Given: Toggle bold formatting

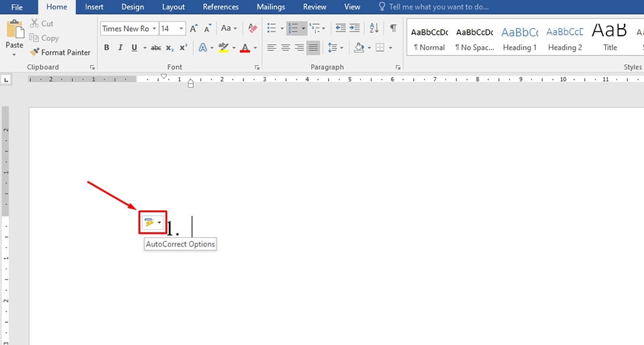Looking at the screenshot, I should (x=107, y=48).
